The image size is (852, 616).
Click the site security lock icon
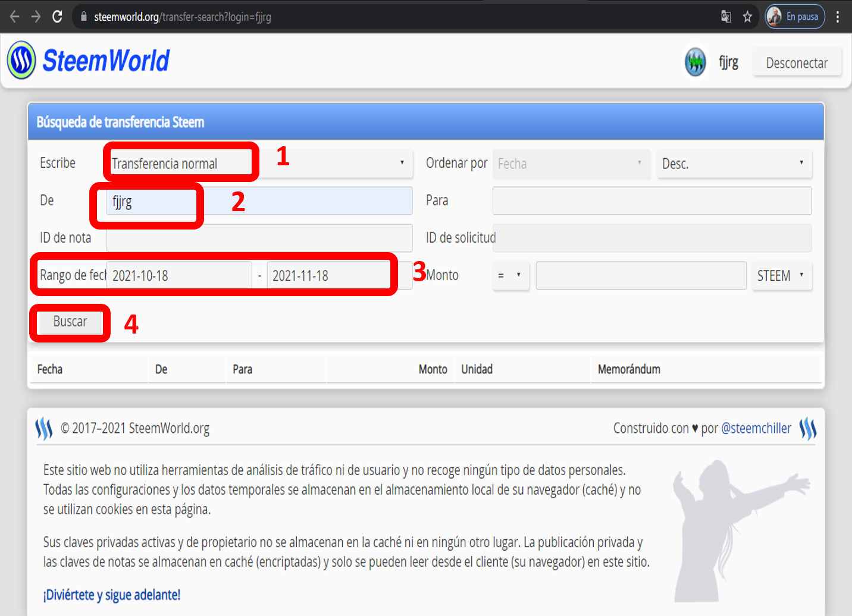(x=84, y=17)
